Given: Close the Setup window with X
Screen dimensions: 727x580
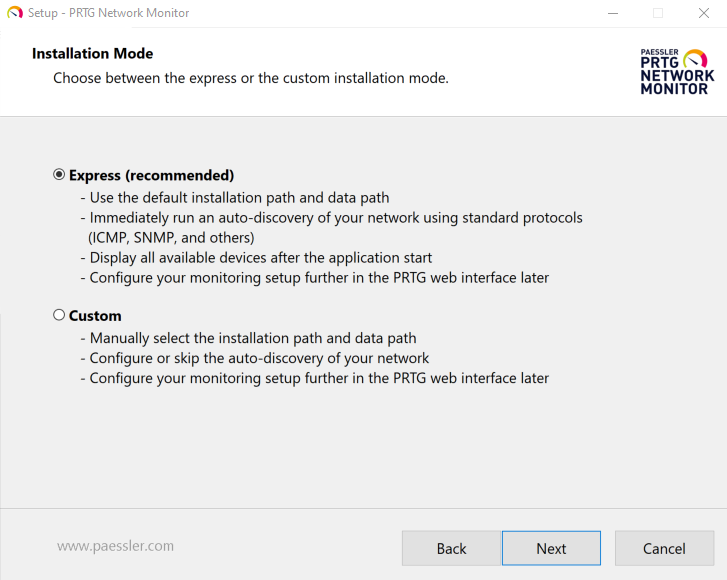Looking at the screenshot, I should 703,13.
